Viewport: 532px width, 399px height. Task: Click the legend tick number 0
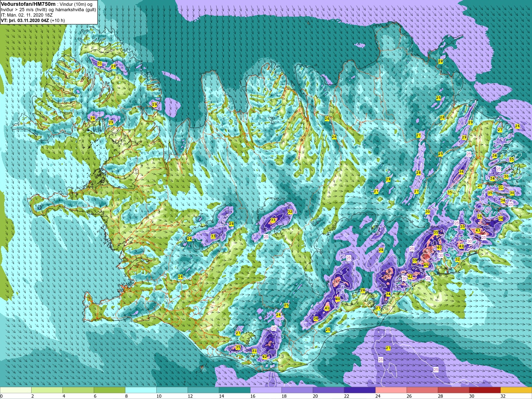click(x=1, y=396)
